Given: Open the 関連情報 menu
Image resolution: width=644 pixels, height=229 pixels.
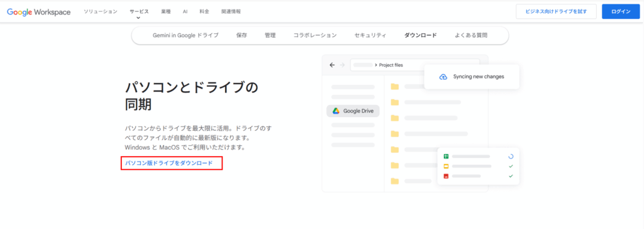Looking at the screenshot, I should pos(231,11).
